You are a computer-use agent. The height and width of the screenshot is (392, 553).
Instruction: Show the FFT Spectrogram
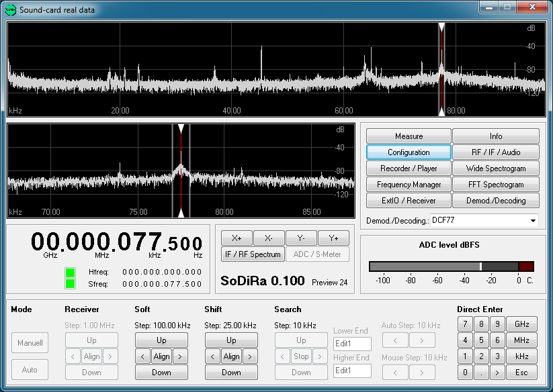[496, 185]
